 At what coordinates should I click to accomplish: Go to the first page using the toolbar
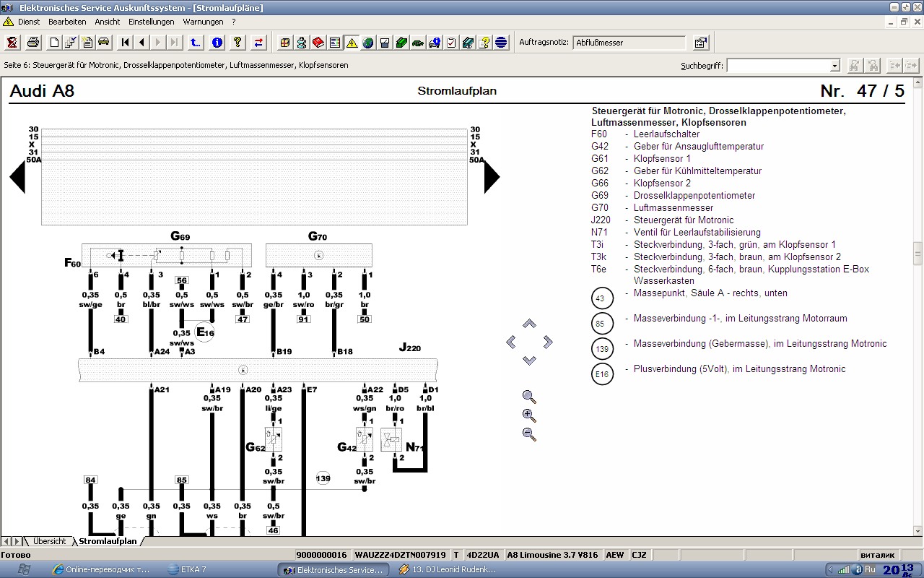pos(126,43)
